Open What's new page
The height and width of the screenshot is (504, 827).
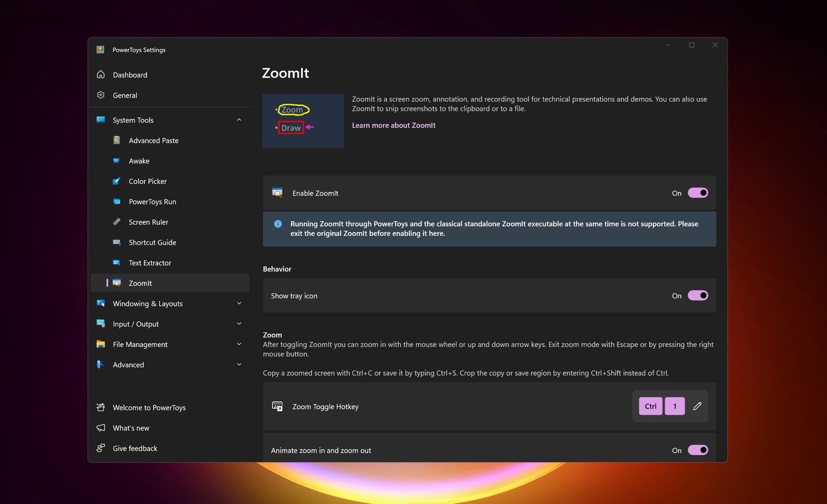coord(170,428)
